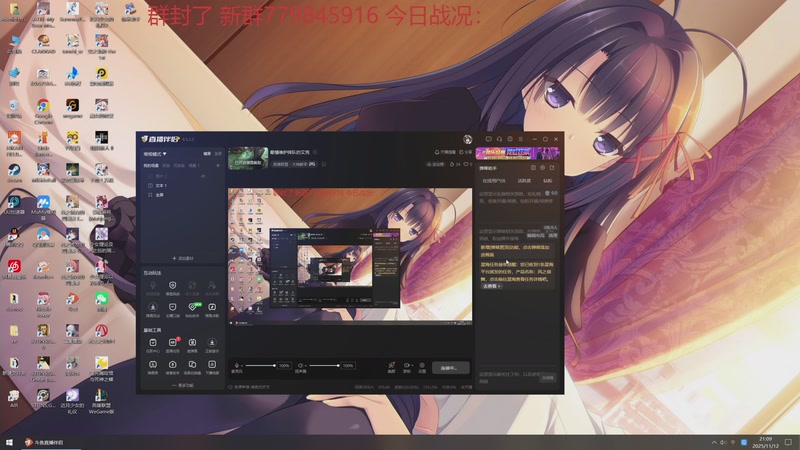The height and width of the screenshot is (450, 800).
Task: Click the download circle icon in 基础工具
Action: (x=212, y=343)
